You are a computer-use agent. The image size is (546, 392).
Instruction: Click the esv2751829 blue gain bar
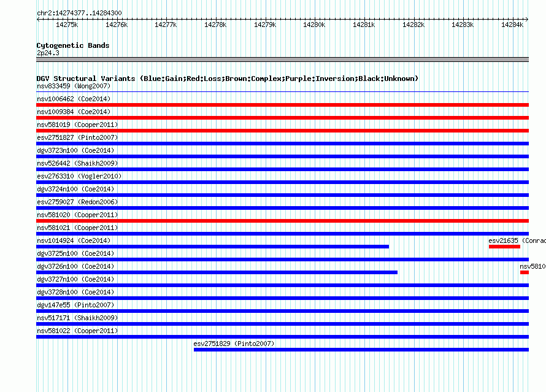click(x=361, y=350)
